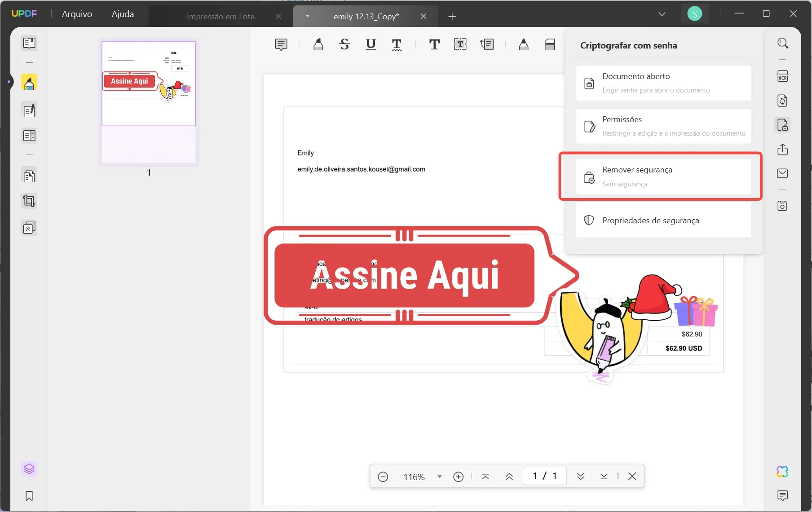
Task: Select the Text tool in the toolbar
Action: coord(434,44)
